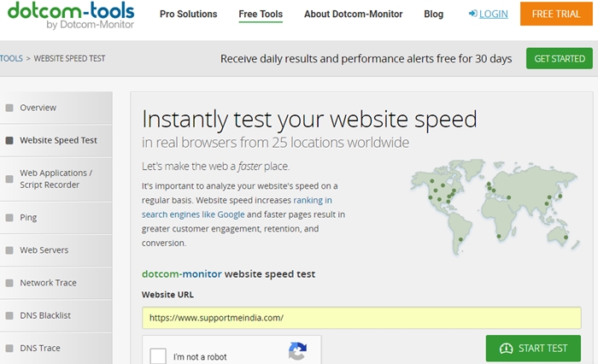
Task: Click the Website URL input field
Action: (361, 318)
